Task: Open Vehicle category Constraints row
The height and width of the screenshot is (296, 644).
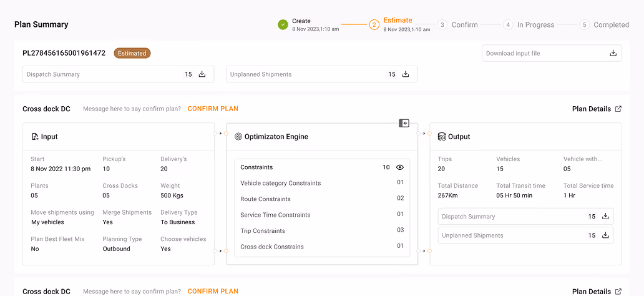Action: click(322, 183)
